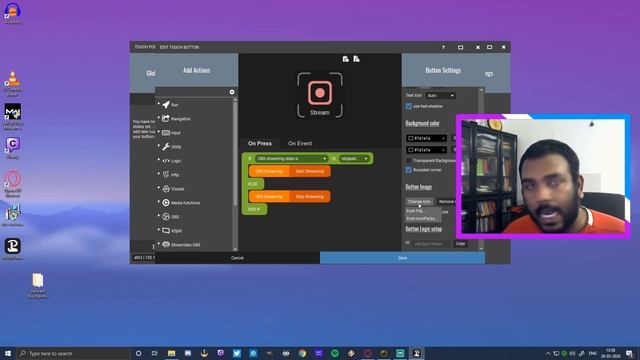The image size is (640, 360).
Task: Click the Windows Start button
Action: (x=8, y=353)
